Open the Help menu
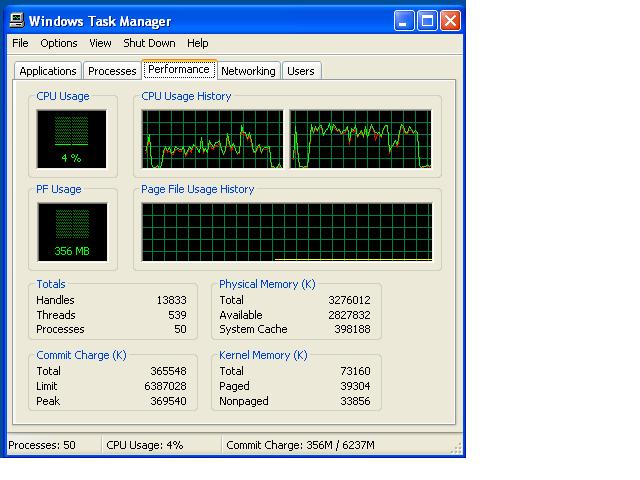640x480 pixels. click(x=198, y=43)
